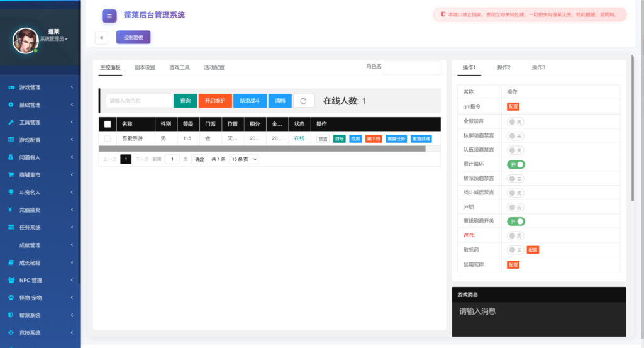Click the blue 清档 button
The width and height of the screenshot is (644, 348).
(x=280, y=101)
